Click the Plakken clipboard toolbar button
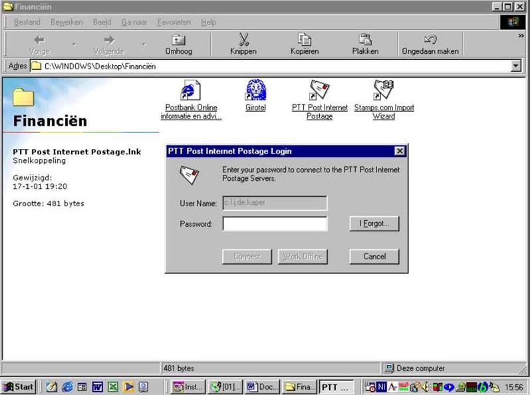The height and width of the screenshot is (395, 532). [365, 45]
